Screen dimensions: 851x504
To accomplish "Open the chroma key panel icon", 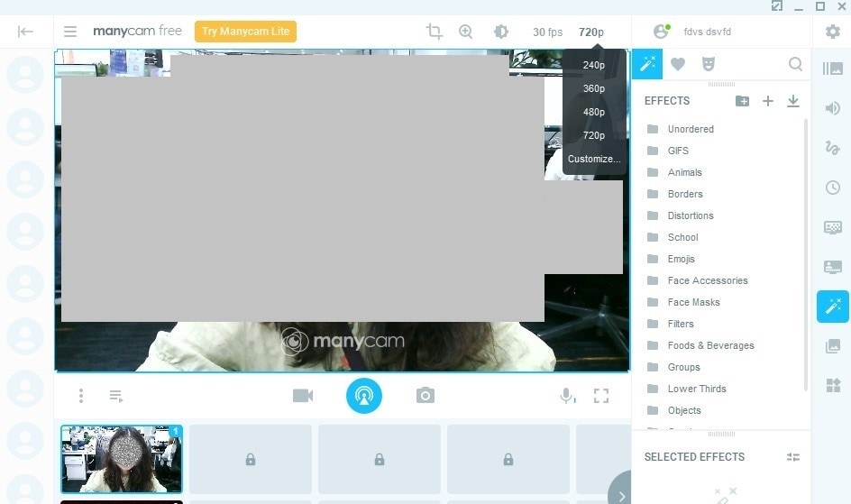I will (833, 227).
